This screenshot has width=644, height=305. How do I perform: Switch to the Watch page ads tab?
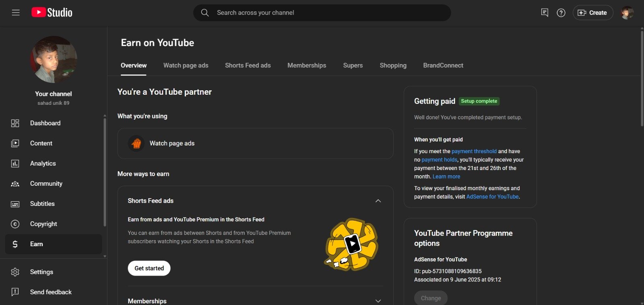pos(186,65)
